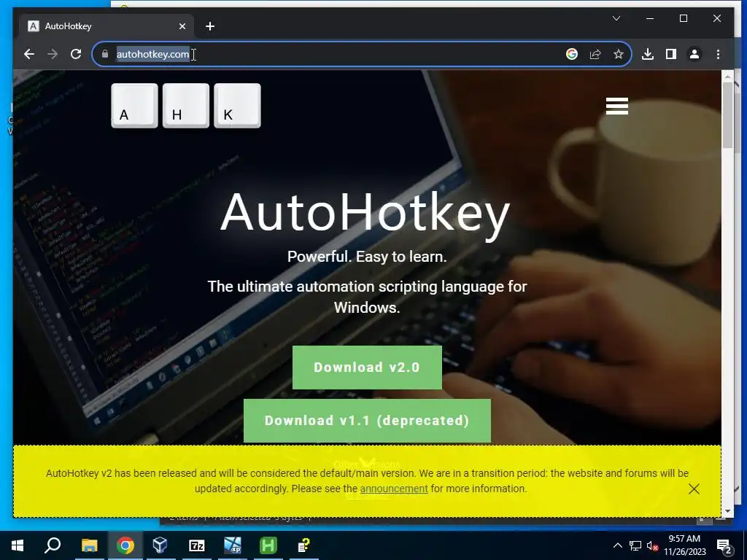Dismiss the yellow notification banner
This screenshot has width=747, height=560.
(694, 489)
